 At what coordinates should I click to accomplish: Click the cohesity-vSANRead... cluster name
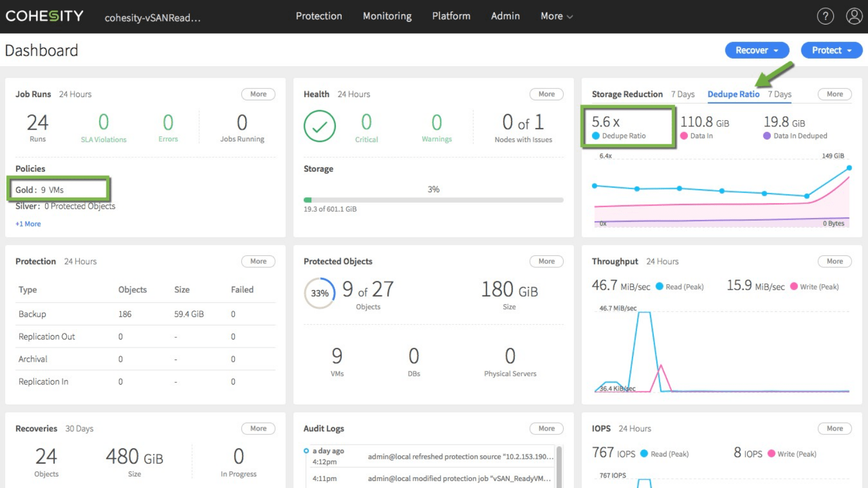point(152,18)
